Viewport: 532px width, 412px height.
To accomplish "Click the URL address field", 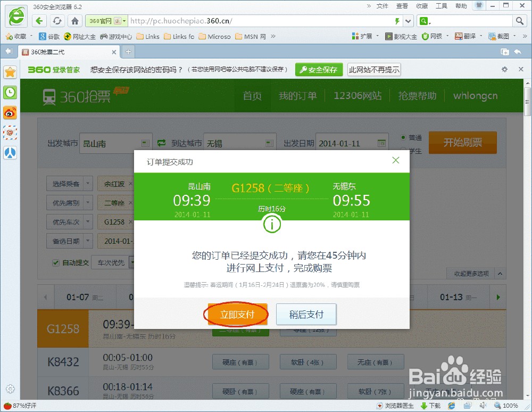I will (261, 21).
